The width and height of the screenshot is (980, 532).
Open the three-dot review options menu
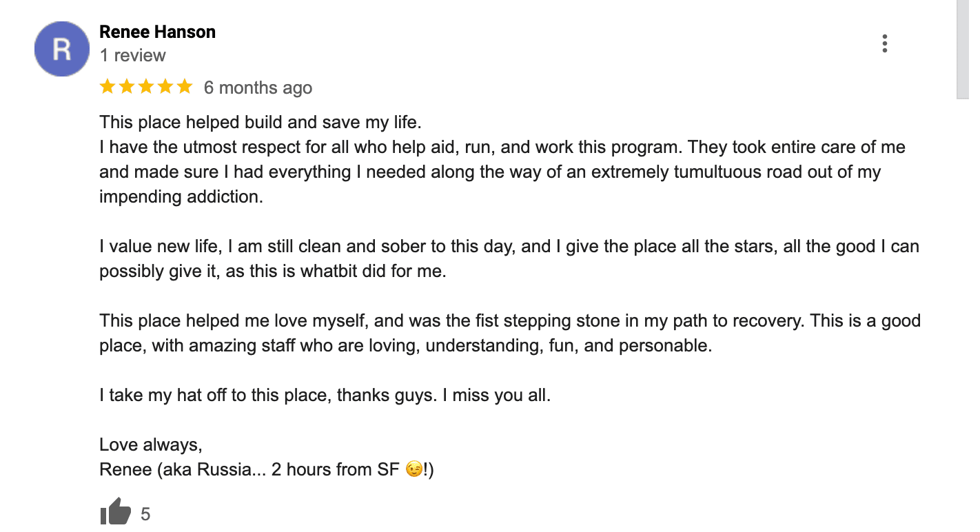(x=884, y=43)
